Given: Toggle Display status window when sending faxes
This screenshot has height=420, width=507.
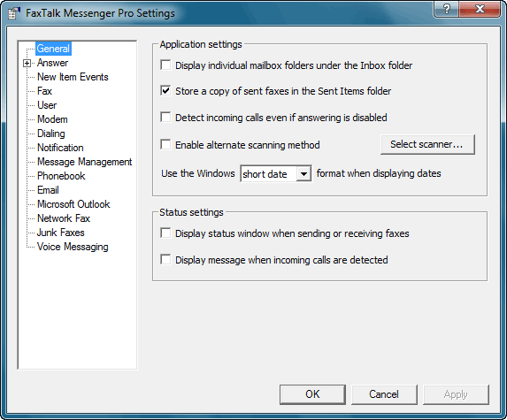Looking at the screenshot, I should [165, 233].
